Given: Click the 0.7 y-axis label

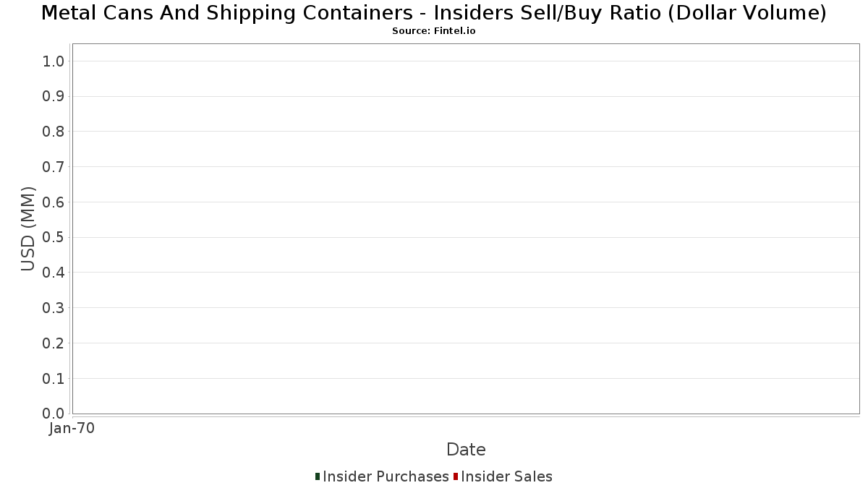Looking at the screenshot, I should [x=54, y=167].
